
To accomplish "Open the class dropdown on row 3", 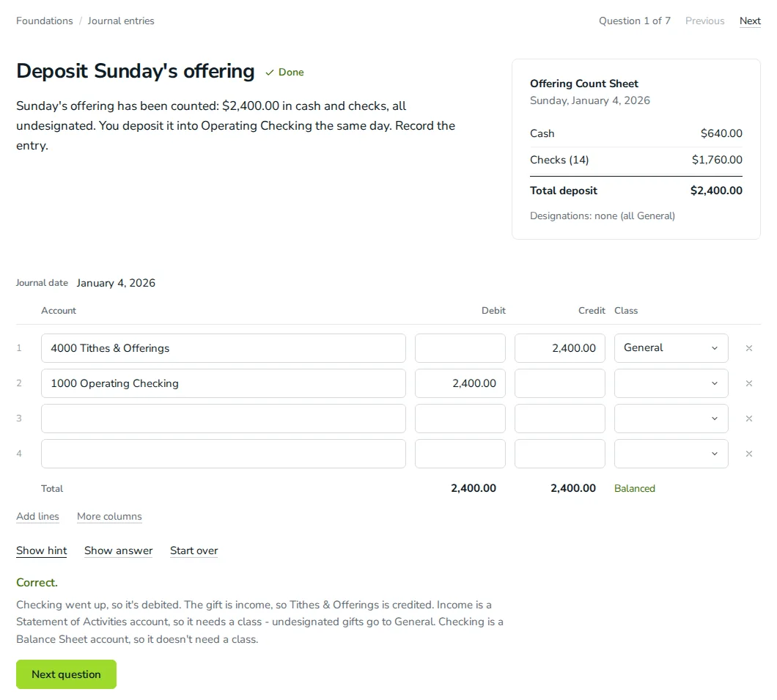I will [x=671, y=419].
